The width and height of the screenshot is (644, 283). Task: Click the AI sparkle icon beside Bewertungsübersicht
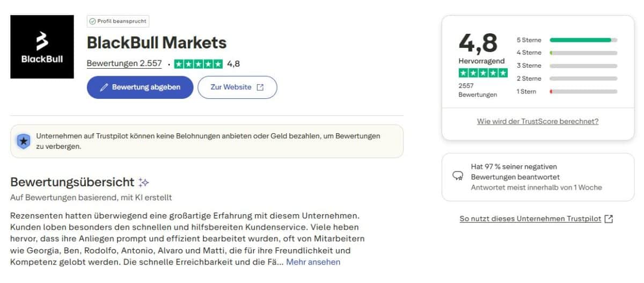pyautogui.click(x=144, y=182)
